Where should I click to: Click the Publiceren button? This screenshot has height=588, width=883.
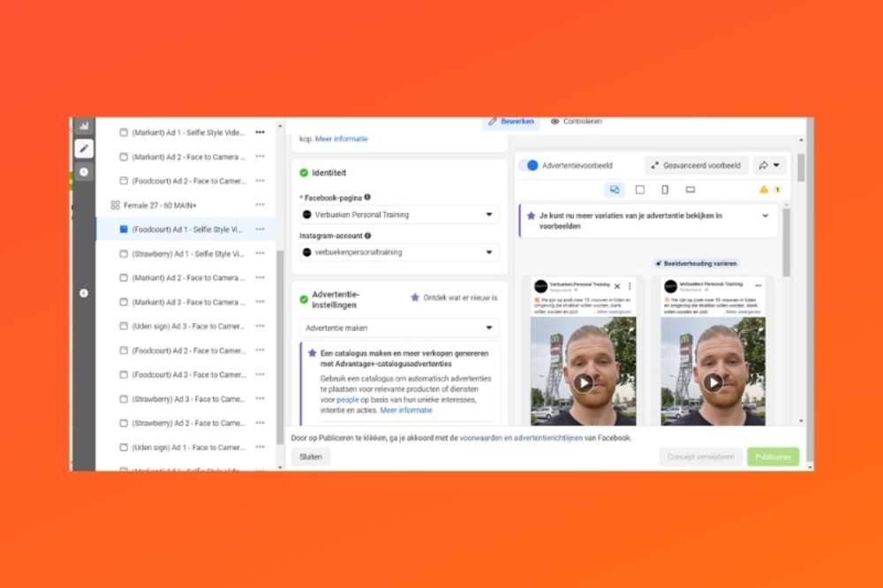pyautogui.click(x=774, y=456)
